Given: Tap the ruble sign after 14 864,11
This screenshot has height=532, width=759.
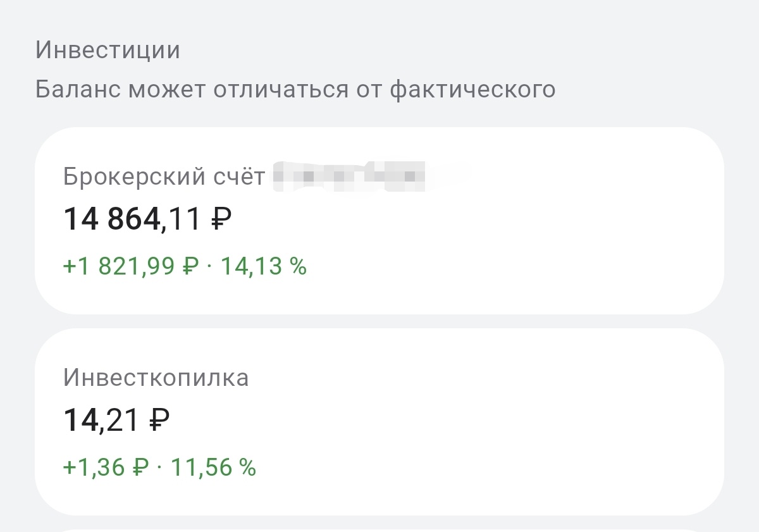Looking at the screenshot, I should 221,220.
